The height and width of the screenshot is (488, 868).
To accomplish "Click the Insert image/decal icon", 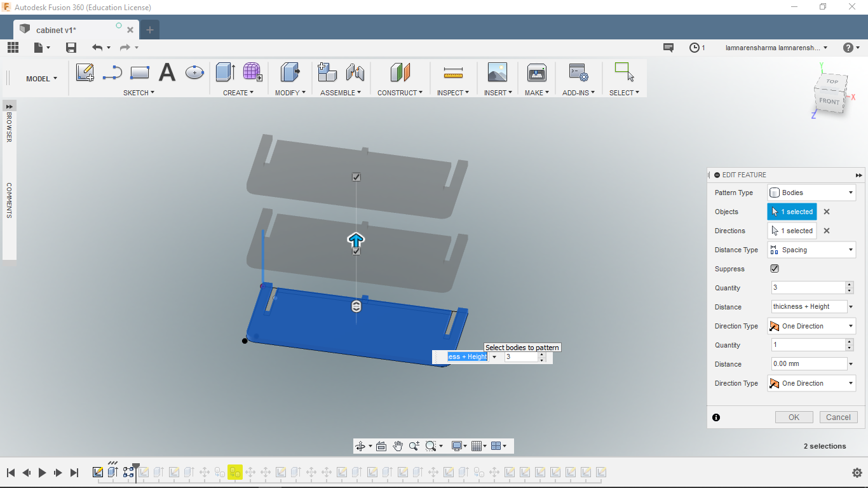I will (498, 72).
